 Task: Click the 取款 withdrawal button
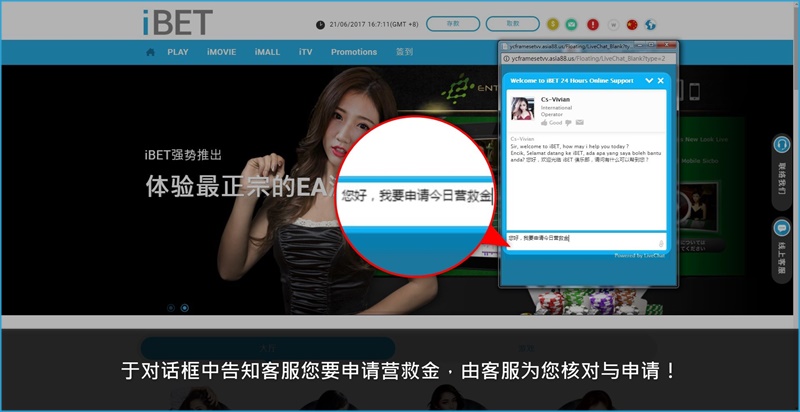[x=512, y=23]
